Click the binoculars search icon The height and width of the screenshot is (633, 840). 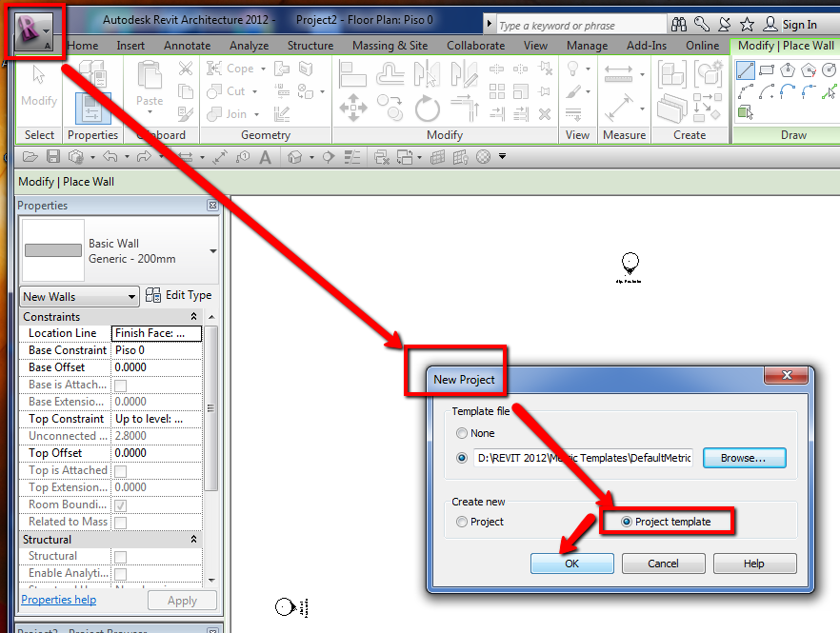pos(679,24)
